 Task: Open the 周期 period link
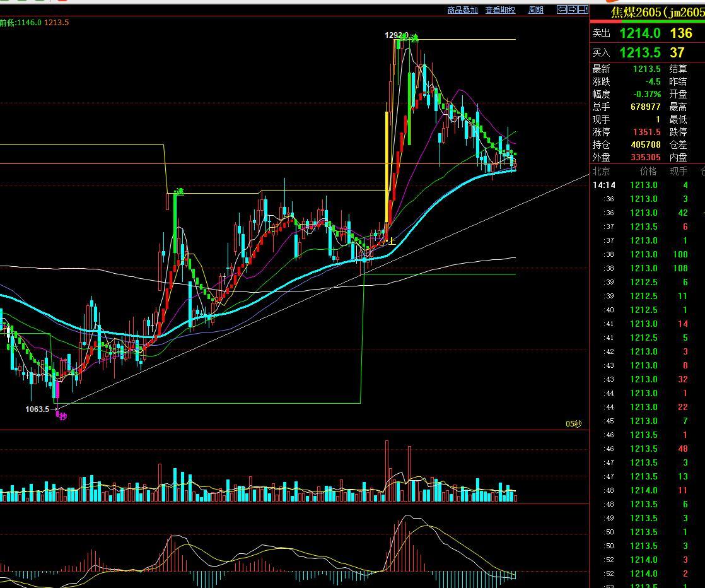(535, 10)
